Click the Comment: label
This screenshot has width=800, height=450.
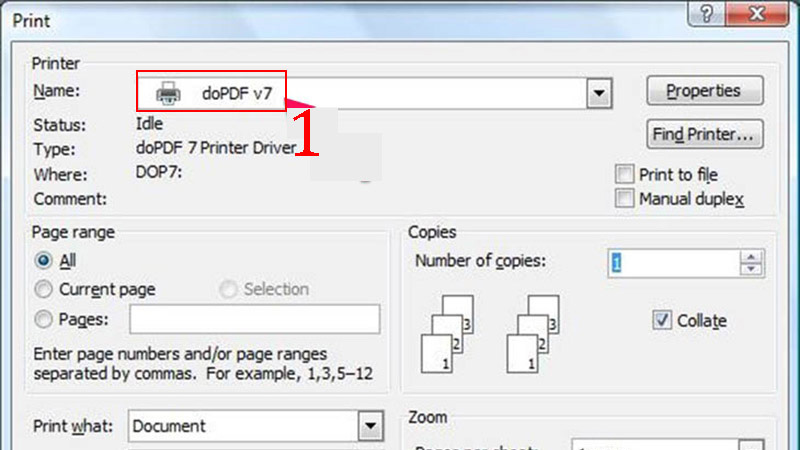(70, 198)
